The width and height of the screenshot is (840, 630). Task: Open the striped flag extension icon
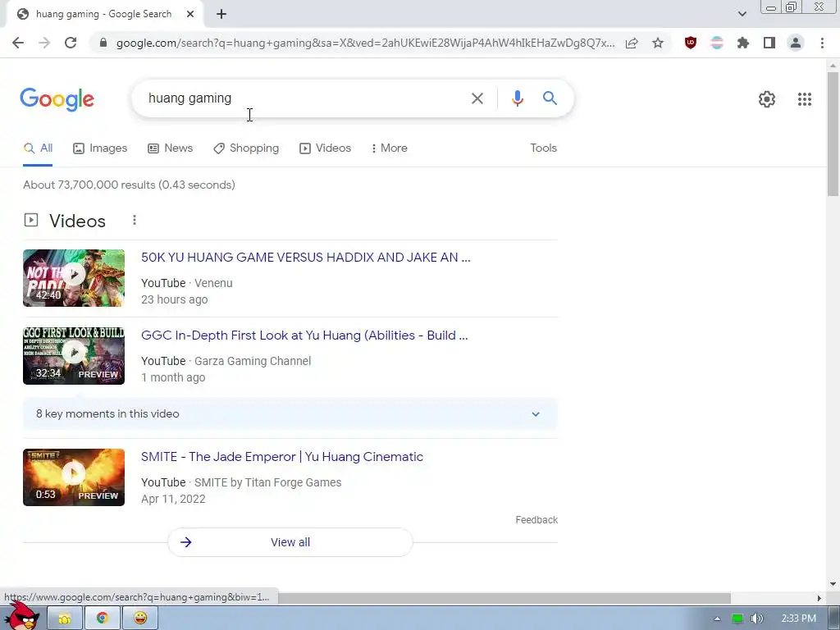click(x=717, y=43)
